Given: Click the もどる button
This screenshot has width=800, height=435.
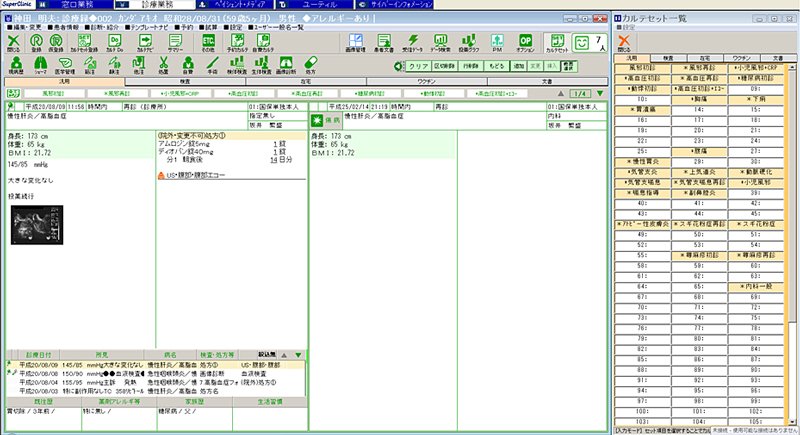Looking at the screenshot, I should point(496,66).
